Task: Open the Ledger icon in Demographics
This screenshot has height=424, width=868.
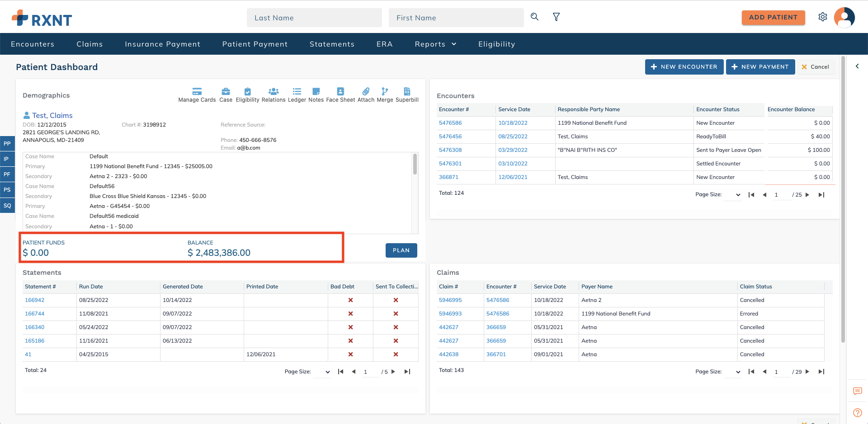Action: point(297,94)
